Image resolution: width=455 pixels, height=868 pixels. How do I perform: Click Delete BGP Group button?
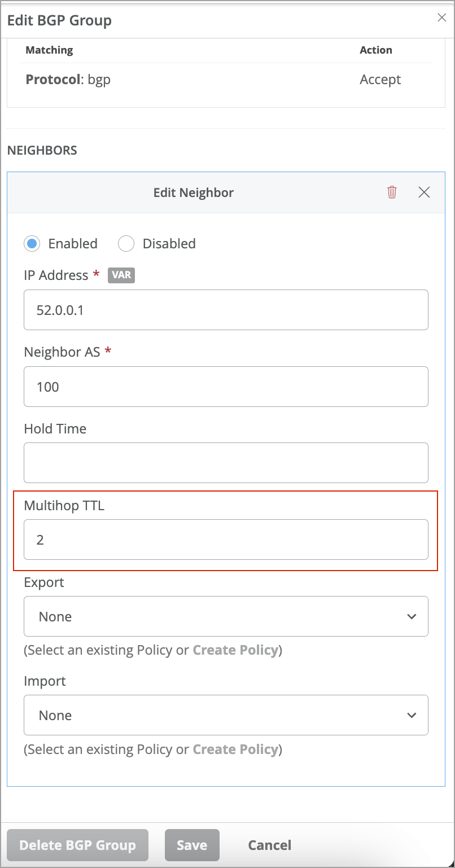tap(77, 845)
